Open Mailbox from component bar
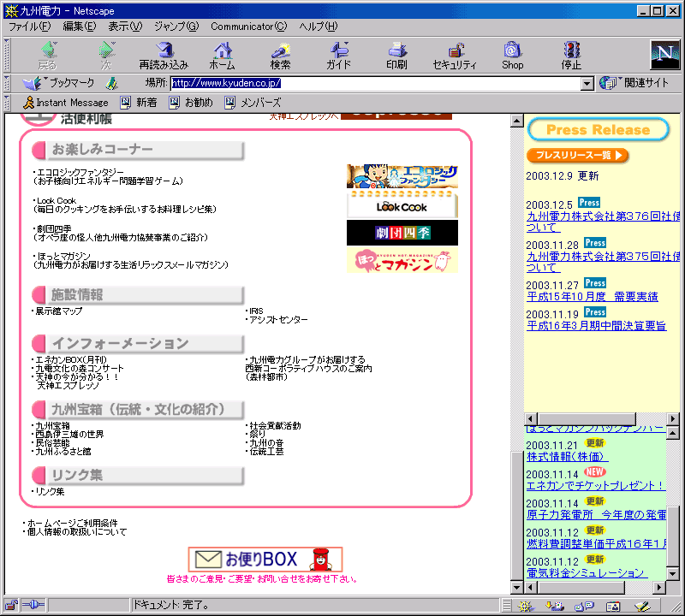 pos(555,606)
